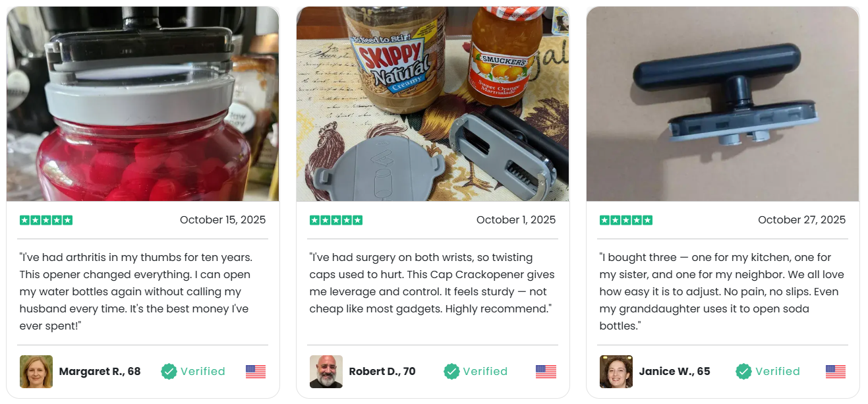Viewport: 868px width, 404px height.
Task: Click the US flag on Janice's review
Action: pyautogui.click(x=836, y=372)
